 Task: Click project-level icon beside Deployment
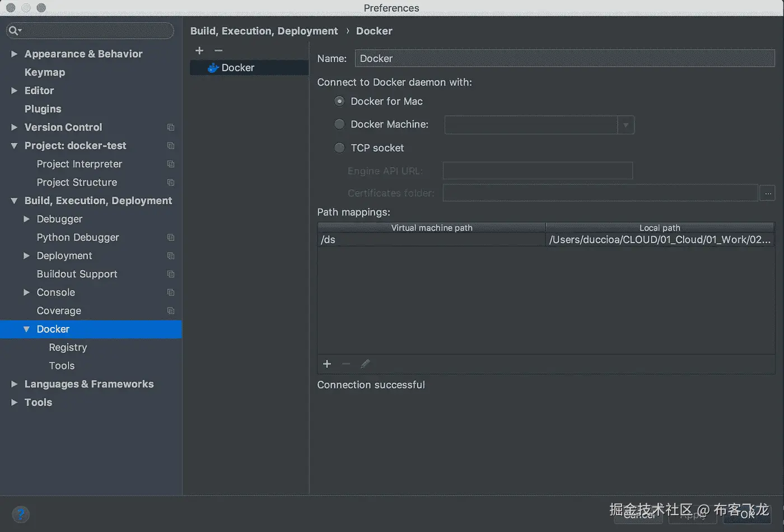click(x=171, y=256)
